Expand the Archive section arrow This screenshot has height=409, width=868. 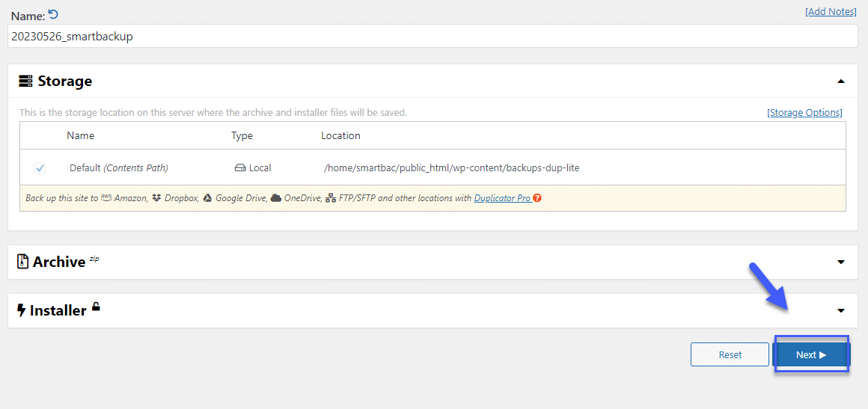coord(841,262)
